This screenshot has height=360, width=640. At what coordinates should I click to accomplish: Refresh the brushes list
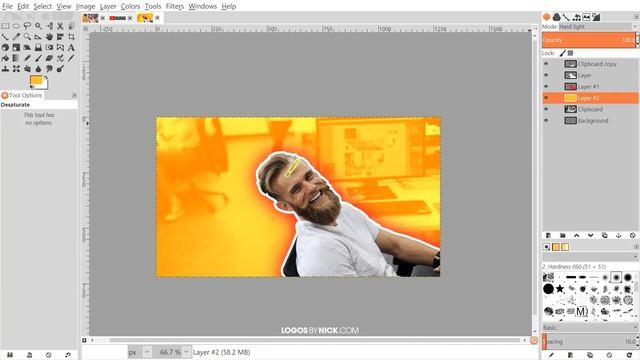point(629,355)
